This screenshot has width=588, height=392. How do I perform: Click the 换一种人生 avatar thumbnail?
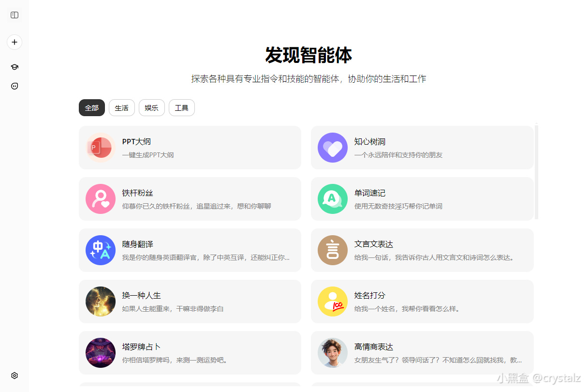(100, 302)
